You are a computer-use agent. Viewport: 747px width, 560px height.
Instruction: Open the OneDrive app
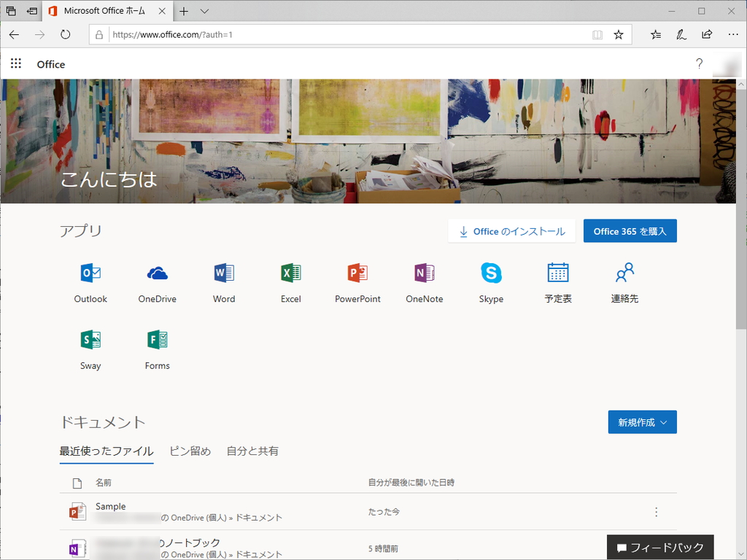tap(157, 281)
